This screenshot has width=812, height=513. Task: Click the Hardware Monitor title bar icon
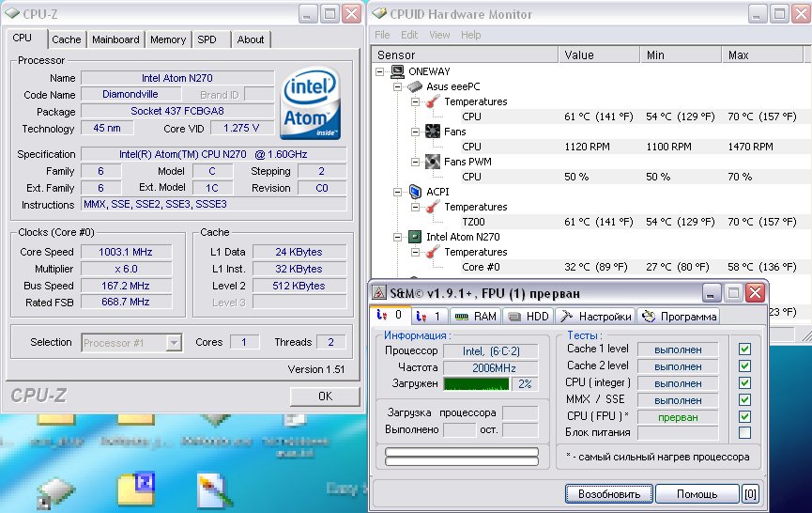click(379, 14)
